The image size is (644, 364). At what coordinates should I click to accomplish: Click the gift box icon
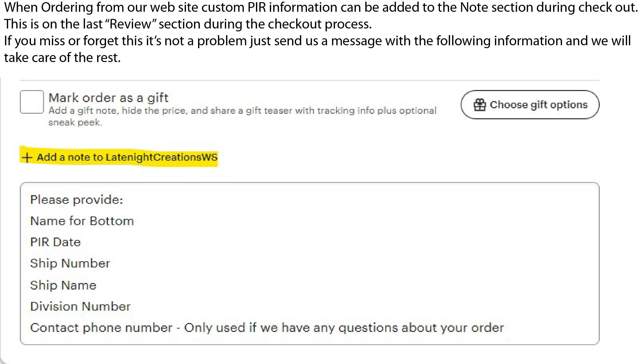[x=479, y=105]
